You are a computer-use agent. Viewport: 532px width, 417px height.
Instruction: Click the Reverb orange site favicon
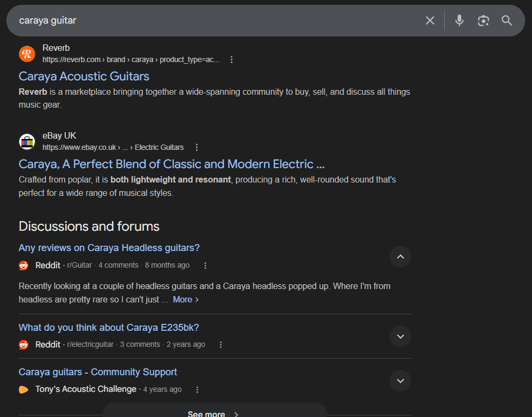[x=27, y=54]
